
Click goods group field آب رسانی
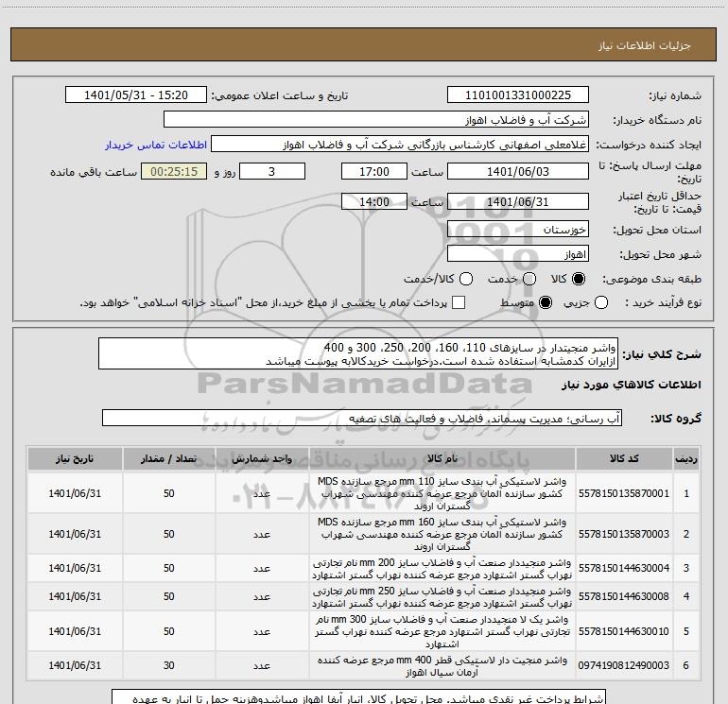(x=362, y=418)
